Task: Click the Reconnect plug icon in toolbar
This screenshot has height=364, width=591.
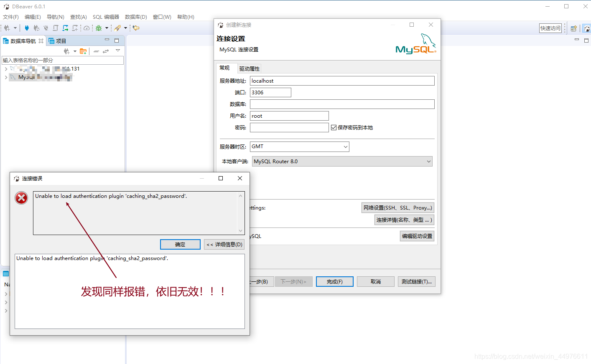Action: coord(36,28)
